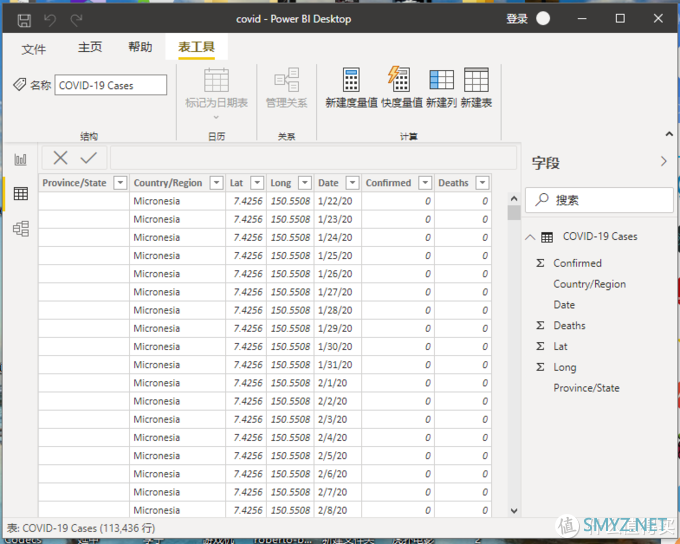Screen dimensions: 680x544
Task: Click the search magnifier icon in 字段 pane
Action: click(542, 200)
